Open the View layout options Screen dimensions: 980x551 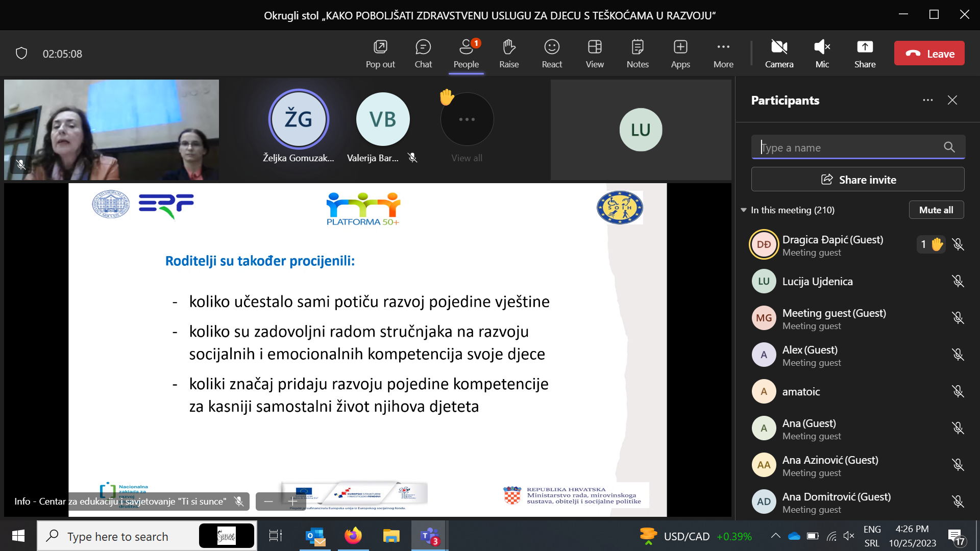(595, 54)
